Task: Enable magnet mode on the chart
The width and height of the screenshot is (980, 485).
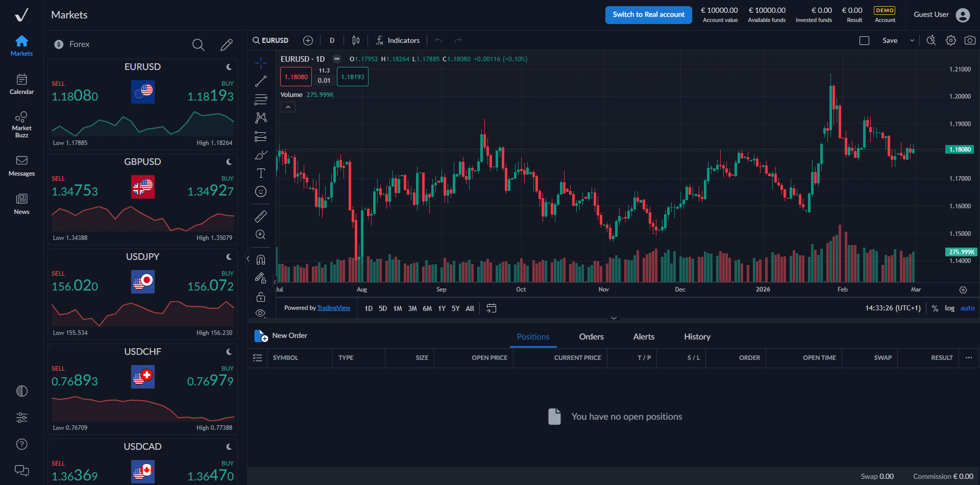Action: (x=260, y=259)
